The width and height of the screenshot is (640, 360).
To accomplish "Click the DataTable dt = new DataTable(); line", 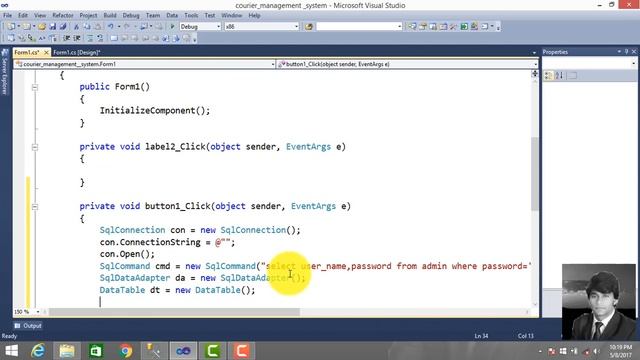I will [x=177, y=290].
